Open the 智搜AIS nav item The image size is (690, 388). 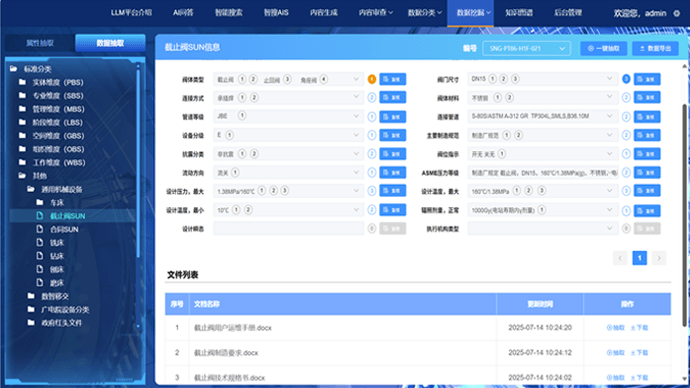click(x=276, y=13)
